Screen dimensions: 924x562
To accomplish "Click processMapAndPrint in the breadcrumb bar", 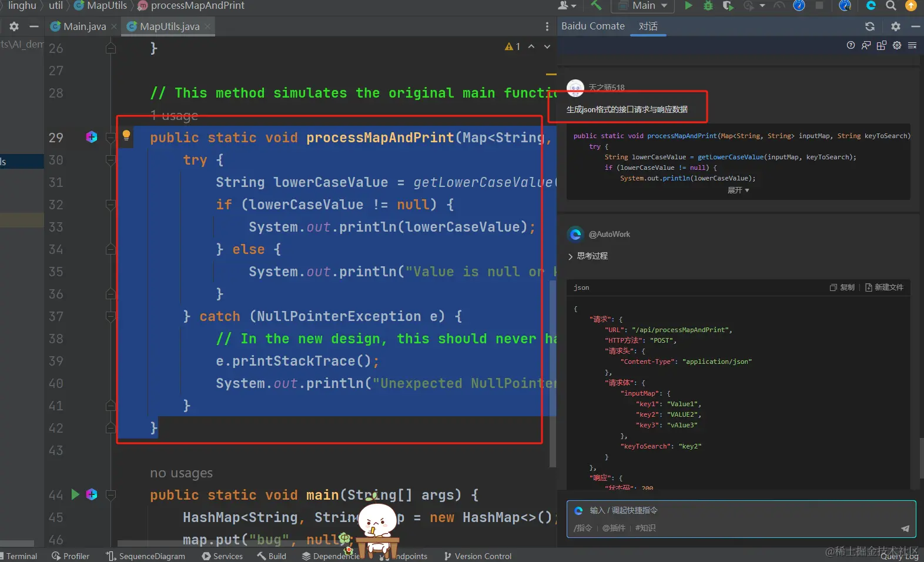I will pos(192,5).
